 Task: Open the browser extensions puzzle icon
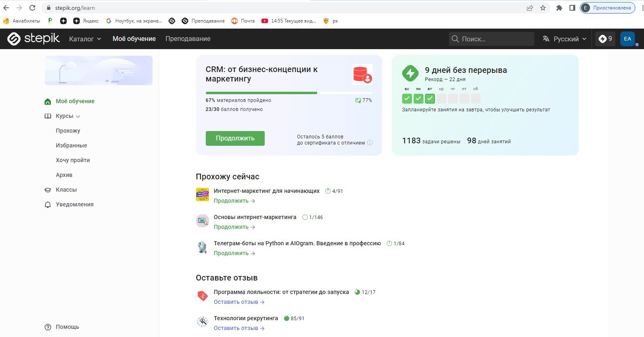pyautogui.click(x=559, y=8)
